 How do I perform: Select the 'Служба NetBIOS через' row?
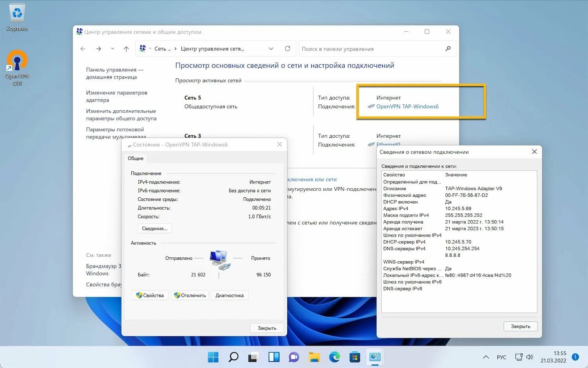click(459, 268)
